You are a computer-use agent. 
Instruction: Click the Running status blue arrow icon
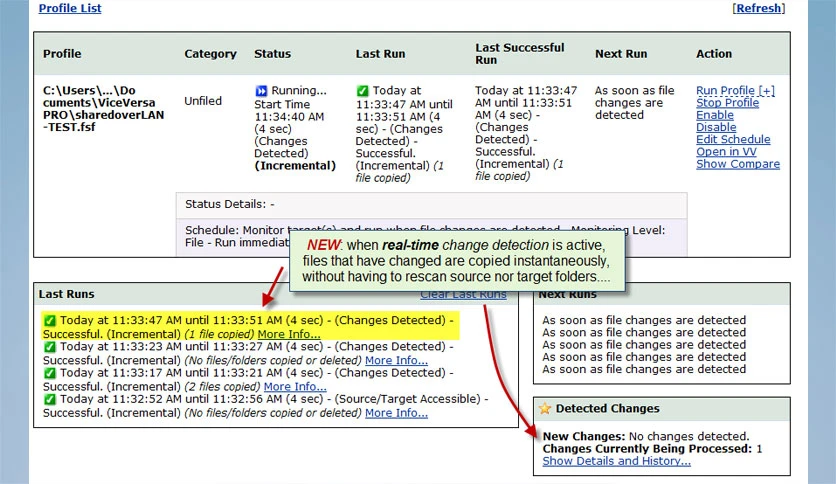point(261,91)
